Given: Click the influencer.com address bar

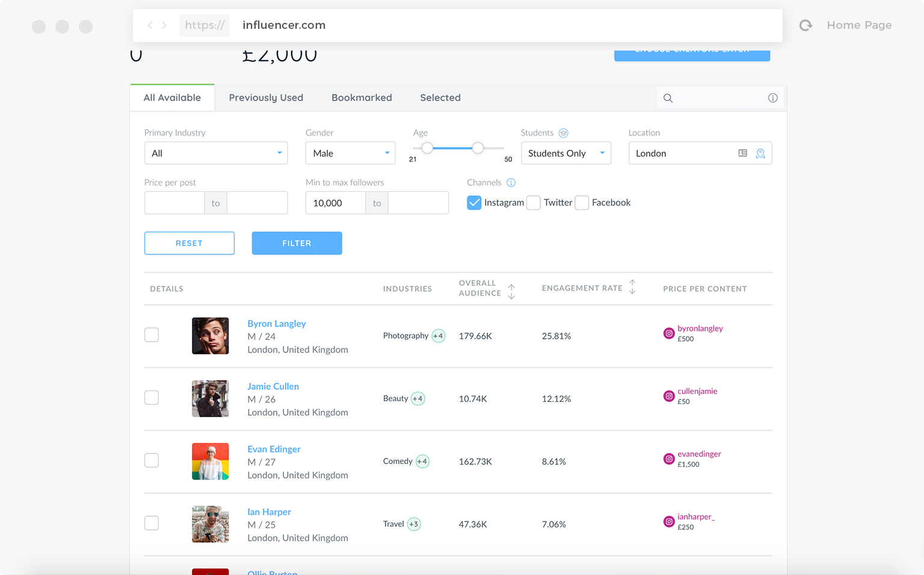Looking at the screenshot, I should [x=458, y=25].
